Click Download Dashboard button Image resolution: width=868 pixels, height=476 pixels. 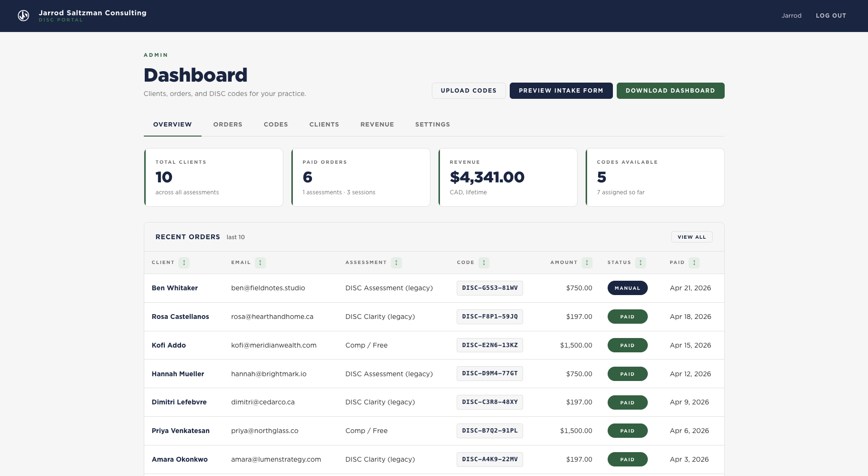(671, 91)
